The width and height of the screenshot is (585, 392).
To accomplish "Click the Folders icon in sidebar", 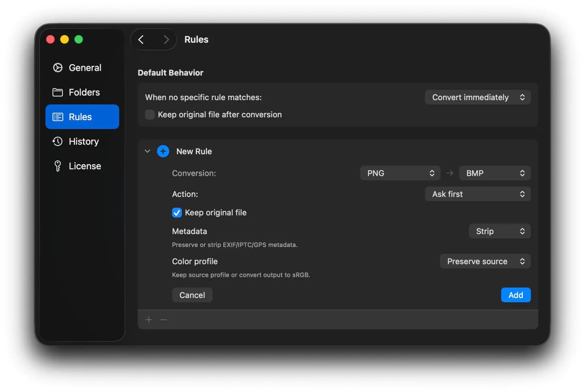I will click(x=58, y=92).
